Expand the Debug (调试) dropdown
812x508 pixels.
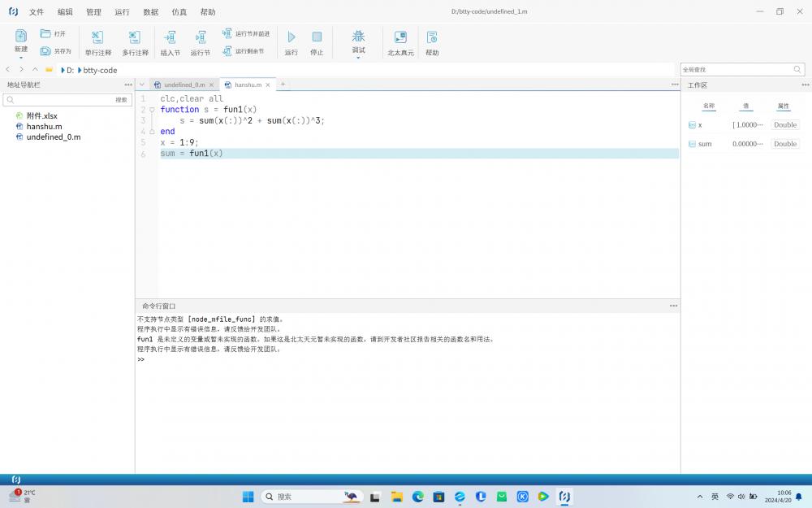[x=358, y=58]
